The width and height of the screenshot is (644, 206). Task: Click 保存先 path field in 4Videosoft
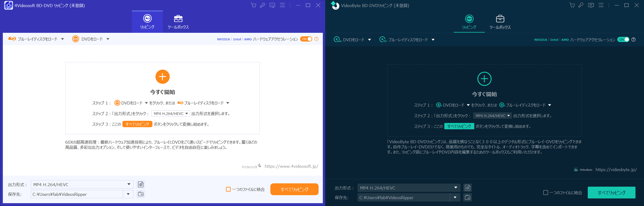tap(77, 194)
